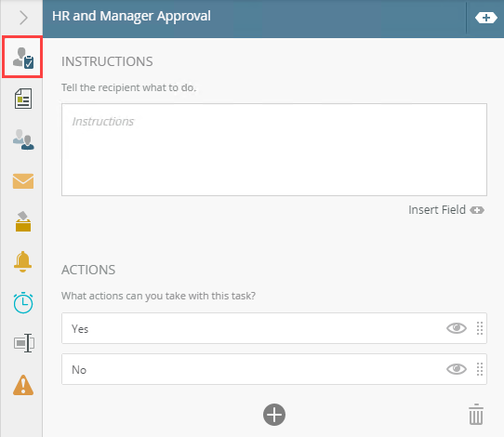Open the Voting ballot box tab
The width and height of the screenshot is (504, 437).
point(23,221)
